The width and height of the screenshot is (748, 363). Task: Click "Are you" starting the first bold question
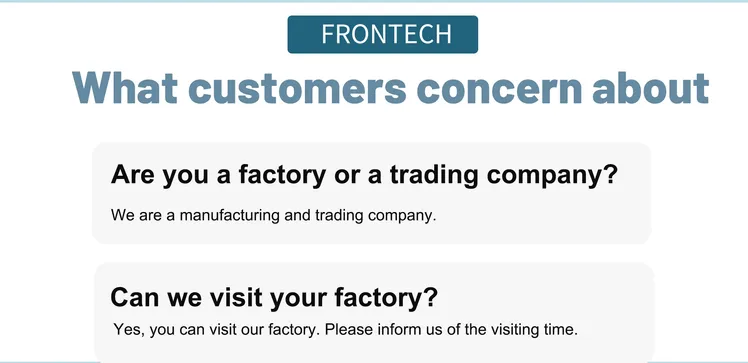click(159, 175)
